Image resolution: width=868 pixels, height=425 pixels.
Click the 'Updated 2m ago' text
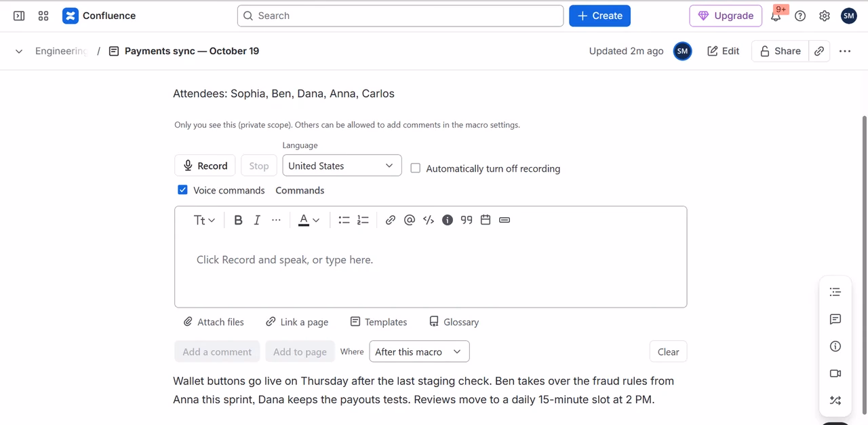pyautogui.click(x=626, y=51)
